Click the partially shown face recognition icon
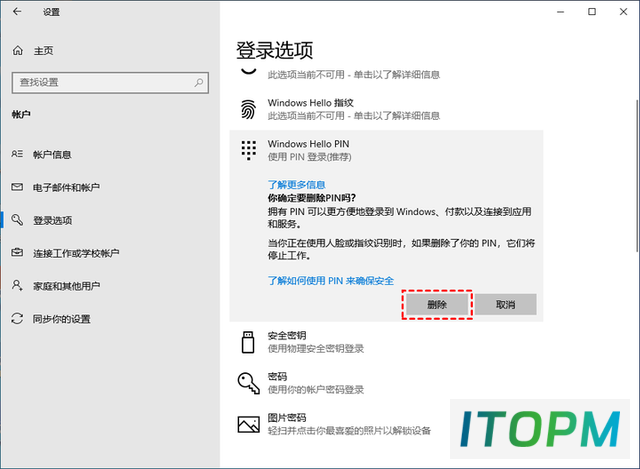 [x=249, y=71]
